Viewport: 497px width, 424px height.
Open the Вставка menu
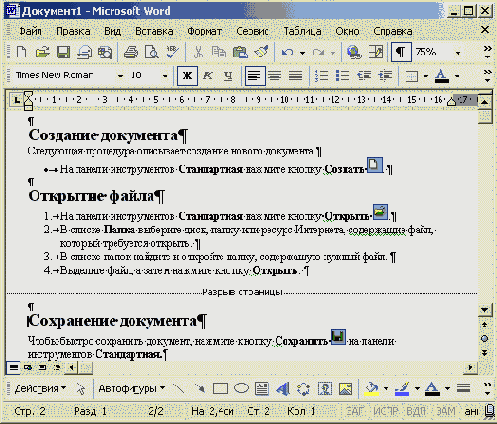coord(154,31)
